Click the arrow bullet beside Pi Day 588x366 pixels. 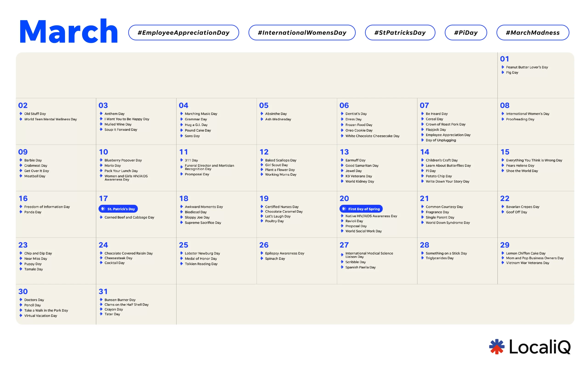(422, 171)
